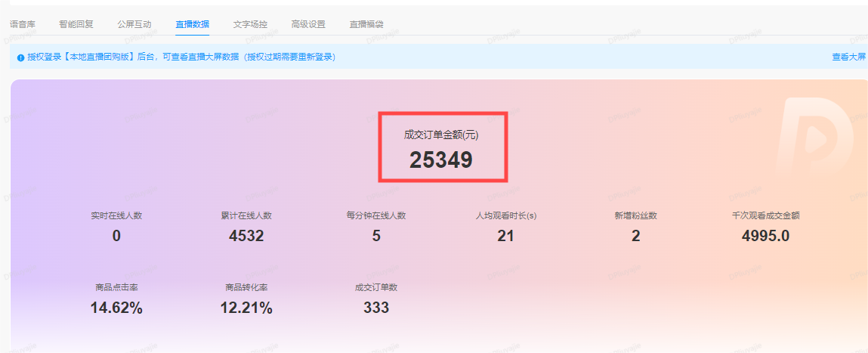
Task: Open the 文字场控 tab
Action: click(250, 24)
